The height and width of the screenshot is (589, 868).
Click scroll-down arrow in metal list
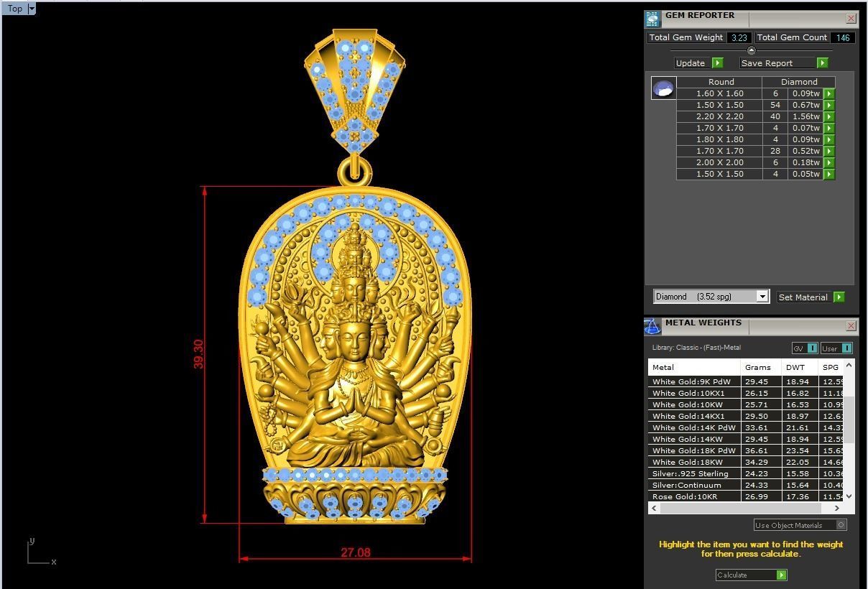click(849, 496)
